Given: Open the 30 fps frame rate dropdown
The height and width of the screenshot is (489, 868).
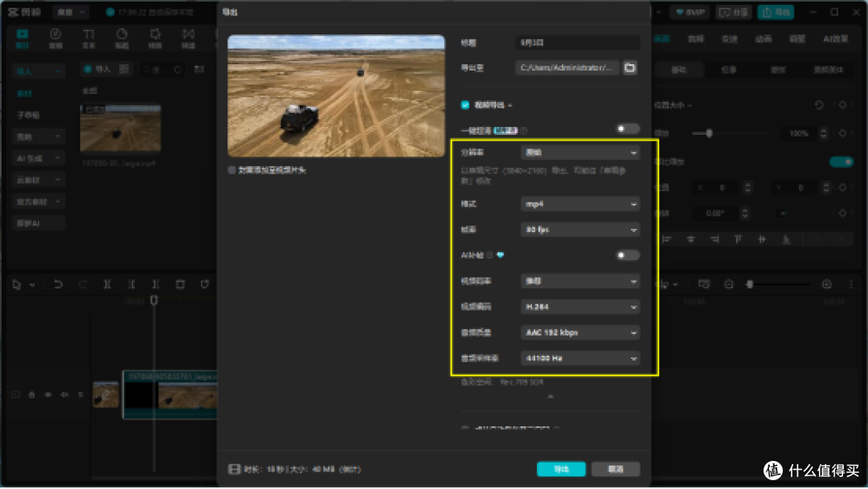Looking at the screenshot, I should point(580,230).
